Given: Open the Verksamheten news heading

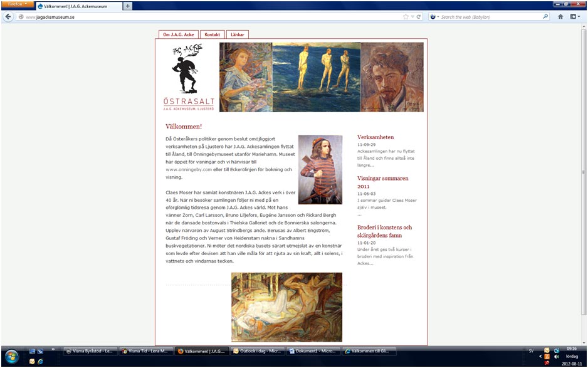Looking at the screenshot, I should (375, 137).
